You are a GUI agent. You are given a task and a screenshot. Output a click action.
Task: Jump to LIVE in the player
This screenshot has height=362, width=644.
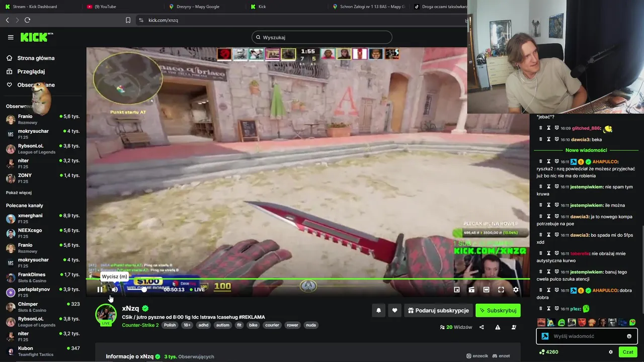pos(197,290)
